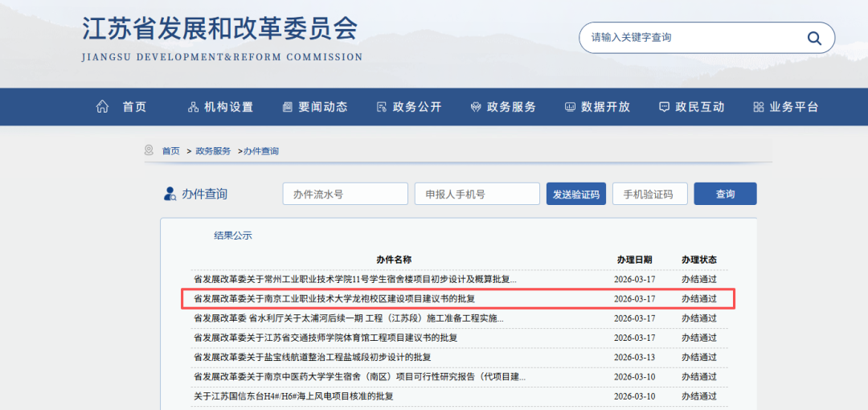Click the home icon beside 首页
The width and height of the screenshot is (868, 410).
point(102,107)
